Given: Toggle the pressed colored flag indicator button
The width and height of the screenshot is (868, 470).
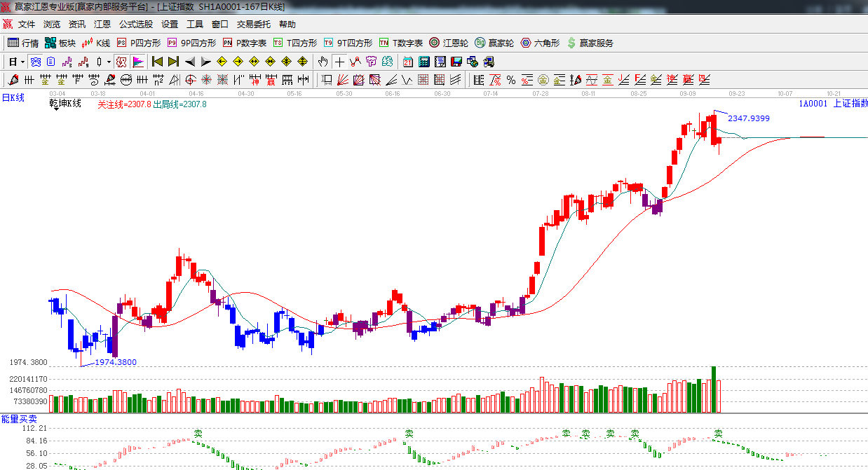Looking at the screenshot, I should pos(137,62).
